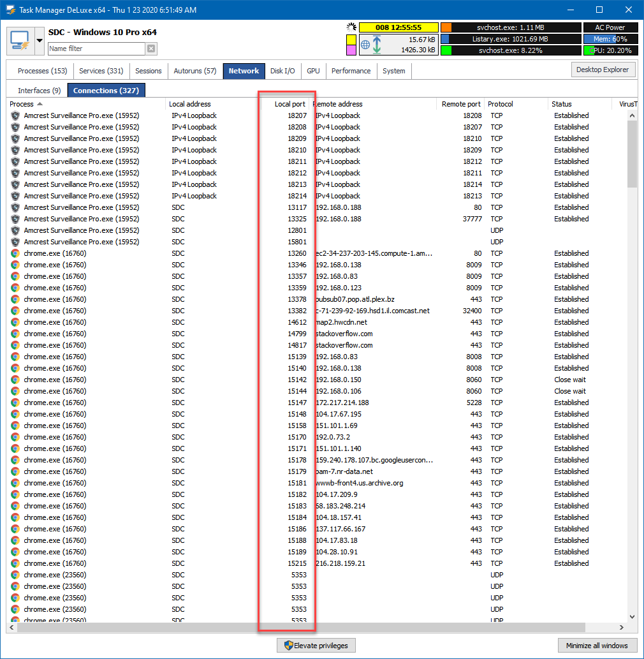Sort by Remote port column header
This screenshot has height=659, width=644.
click(461, 104)
